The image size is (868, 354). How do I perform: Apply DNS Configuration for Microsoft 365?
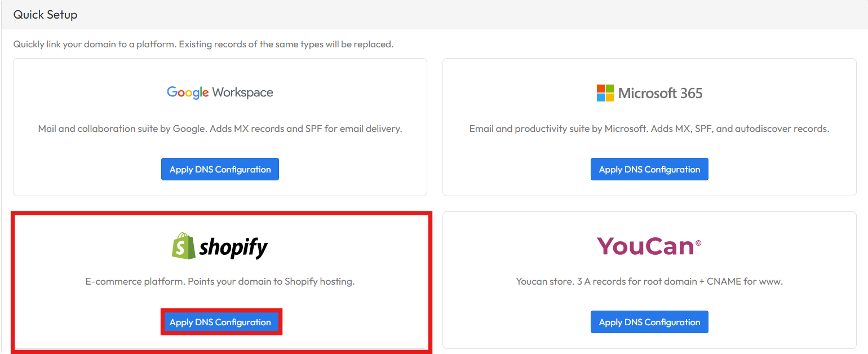(649, 169)
